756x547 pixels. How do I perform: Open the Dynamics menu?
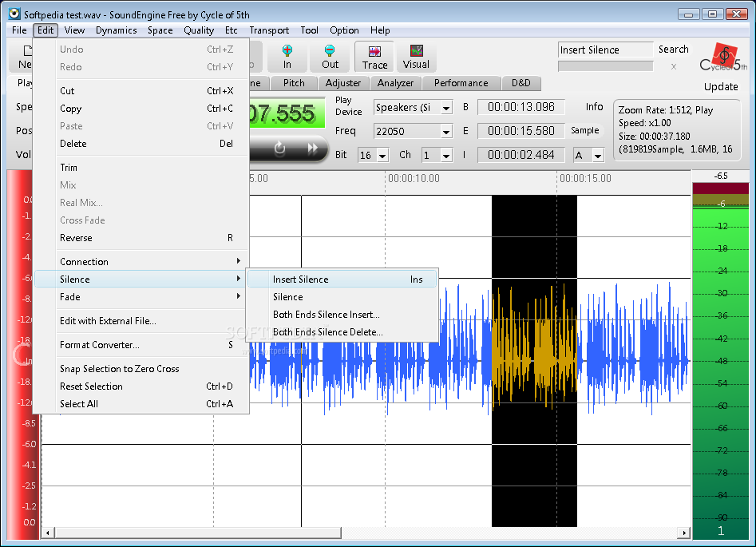click(117, 30)
